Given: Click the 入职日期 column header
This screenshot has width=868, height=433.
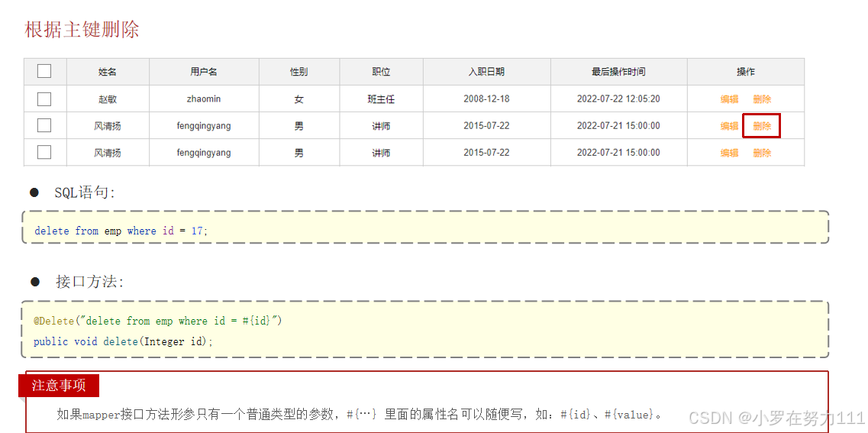Looking at the screenshot, I should [486, 72].
